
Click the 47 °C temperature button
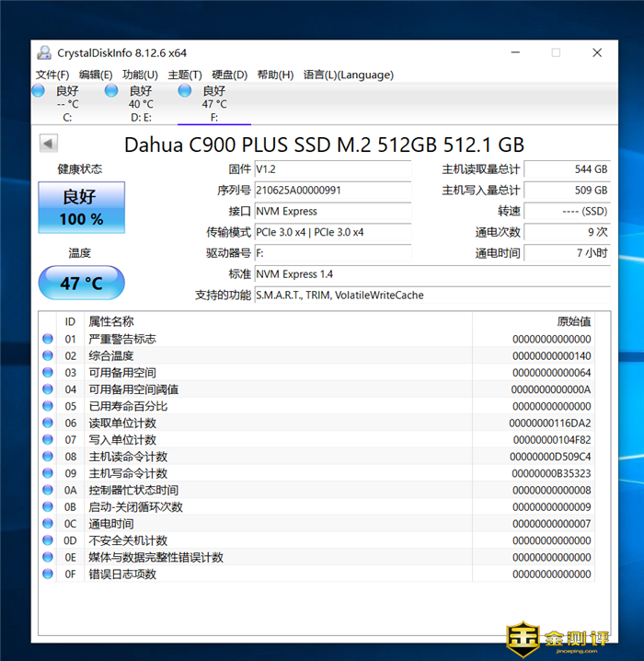(x=81, y=283)
